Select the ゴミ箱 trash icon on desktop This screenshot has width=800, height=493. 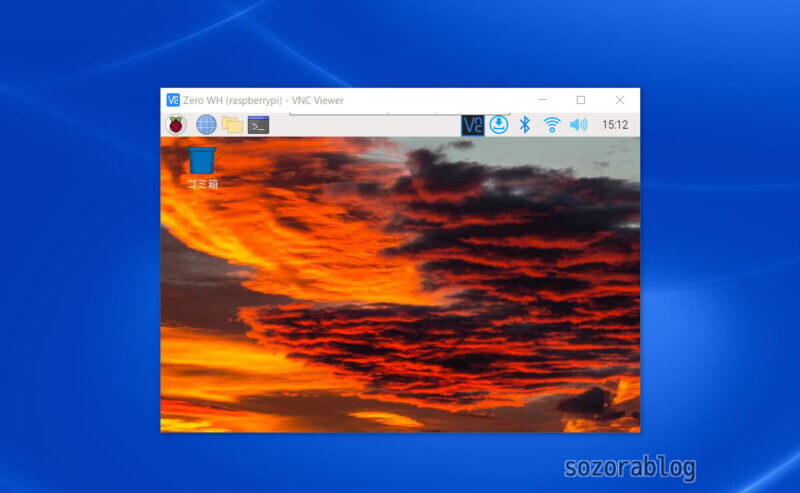(202, 168)
